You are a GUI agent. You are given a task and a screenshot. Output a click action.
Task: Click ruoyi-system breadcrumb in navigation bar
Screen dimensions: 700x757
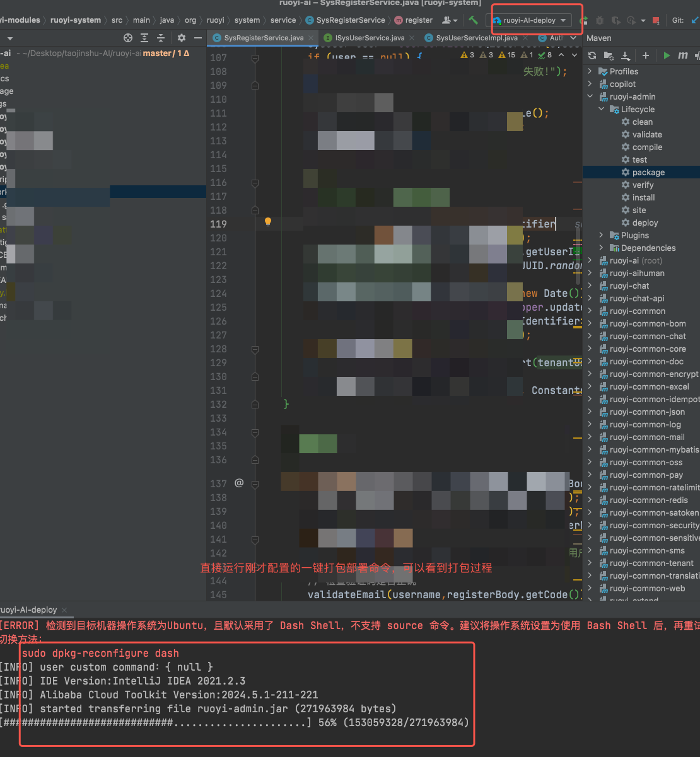[76, 20]
